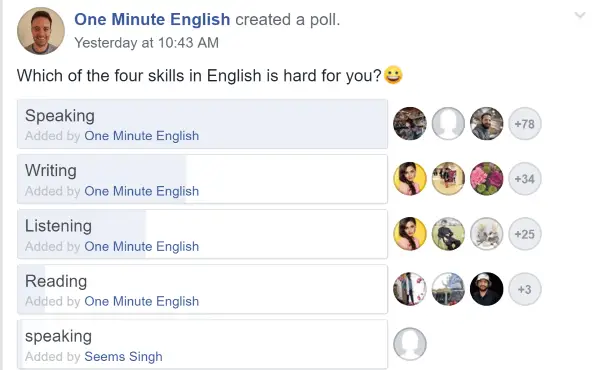The width and height of the screenshot is (600, 370).
Task: Open Seems Singh profile link
Action: pyautogui.click(x=123, y=356)
